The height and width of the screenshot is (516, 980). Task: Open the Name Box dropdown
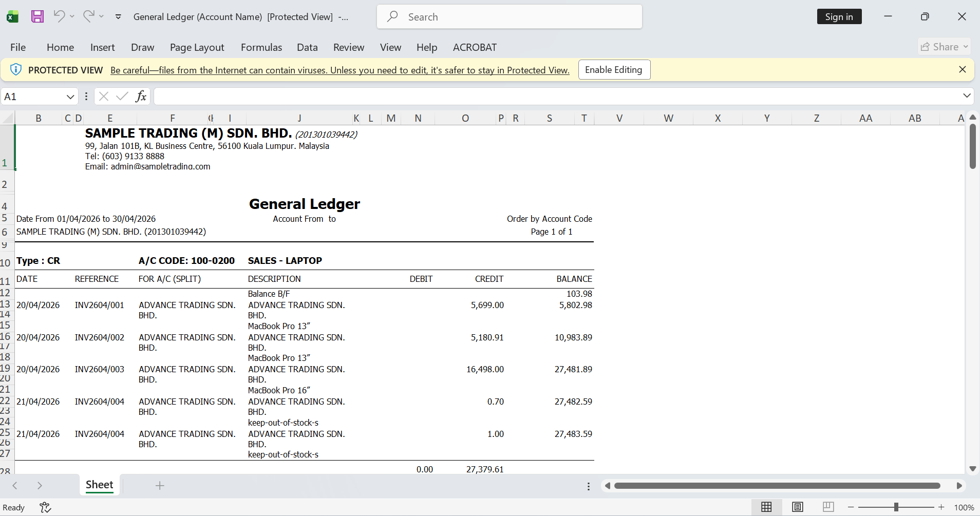pyautogui.click(x=70, y=97)
